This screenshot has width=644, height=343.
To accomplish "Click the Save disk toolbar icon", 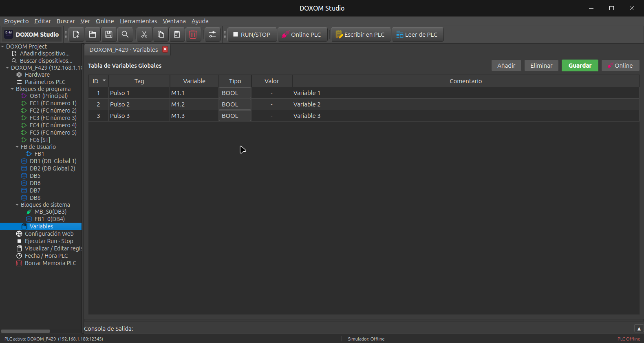I will click(x=109, y=35).
